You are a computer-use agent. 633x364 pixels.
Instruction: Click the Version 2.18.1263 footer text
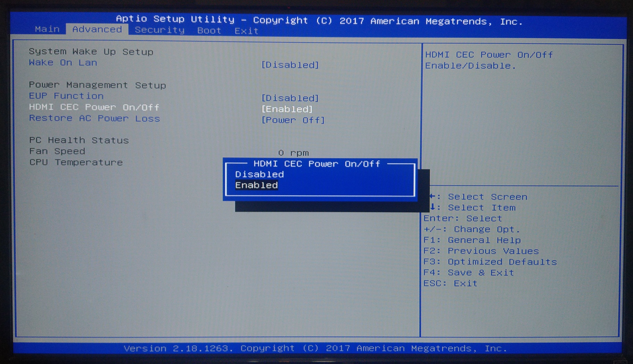click(315, 348)
